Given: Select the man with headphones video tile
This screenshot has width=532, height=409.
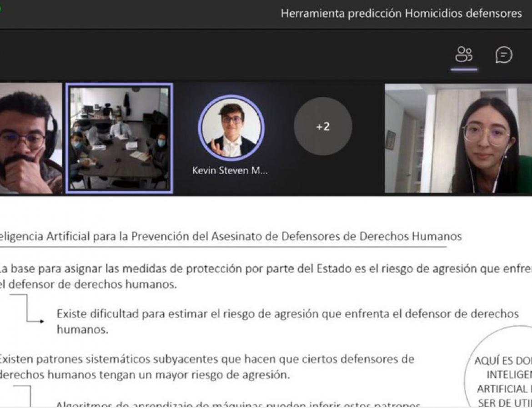Looking at the screenshot, I should (31, 138).
